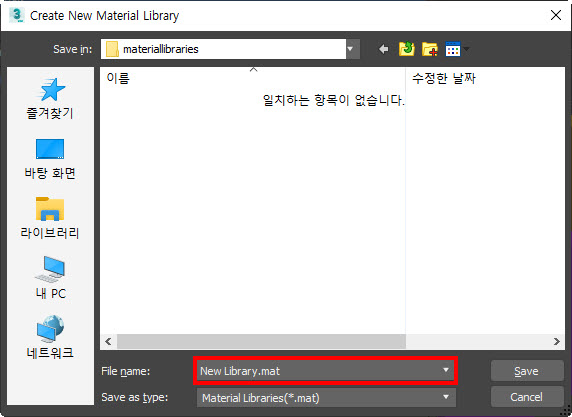
Task: Click the scroll left arrow
Action: point(108,341)
